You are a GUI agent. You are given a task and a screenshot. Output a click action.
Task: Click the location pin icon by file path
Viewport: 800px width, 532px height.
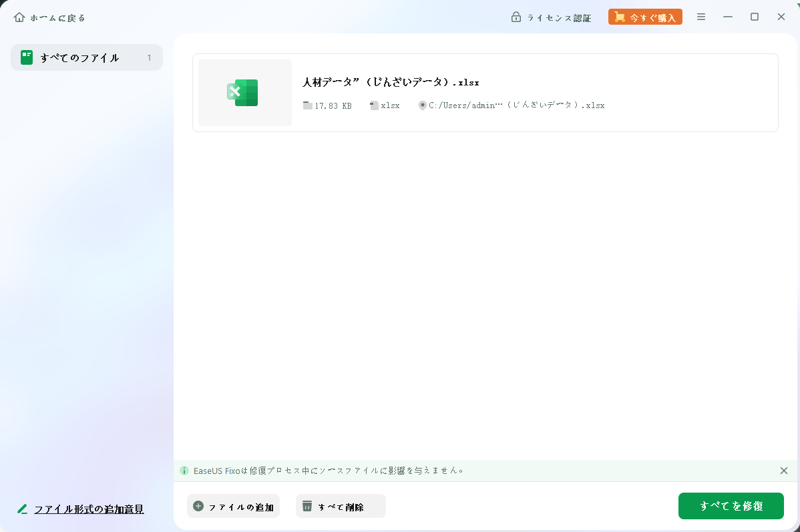(x=422, y=105)
